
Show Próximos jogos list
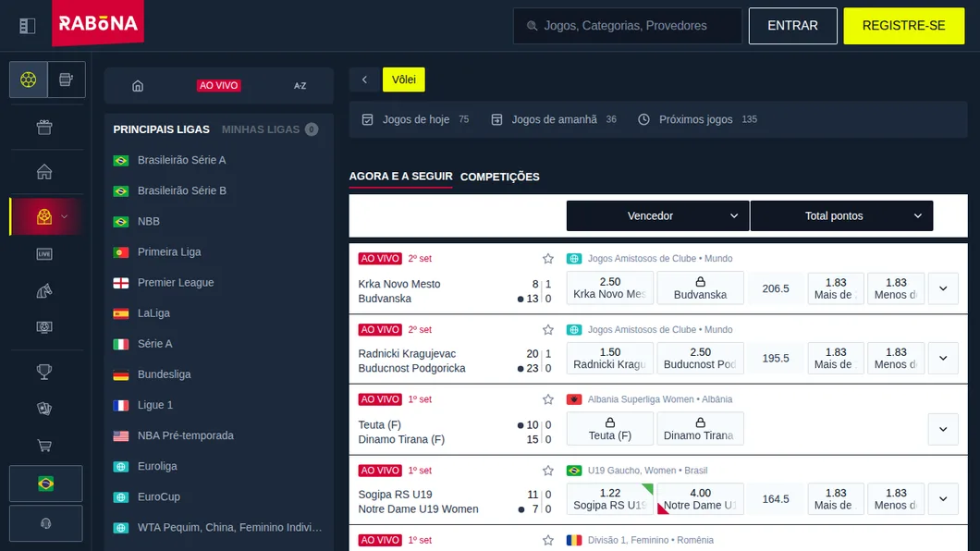[697, 119]
